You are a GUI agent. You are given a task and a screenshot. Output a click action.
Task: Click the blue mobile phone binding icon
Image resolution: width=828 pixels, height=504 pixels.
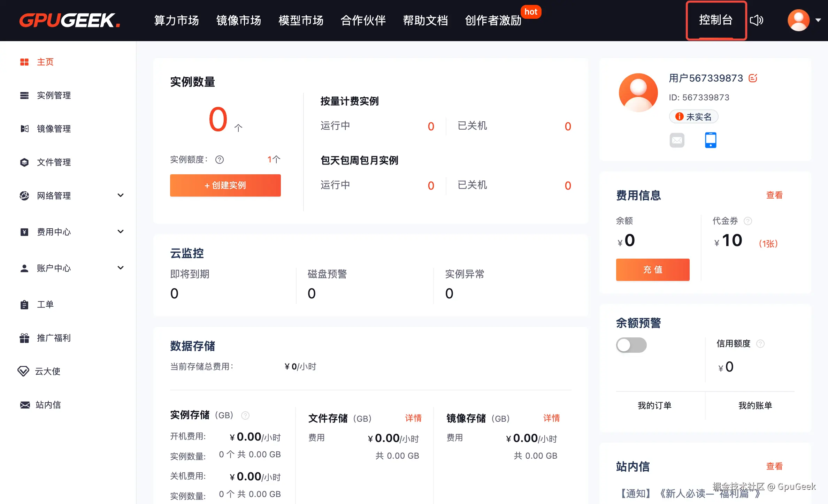(x=711, y=140)
